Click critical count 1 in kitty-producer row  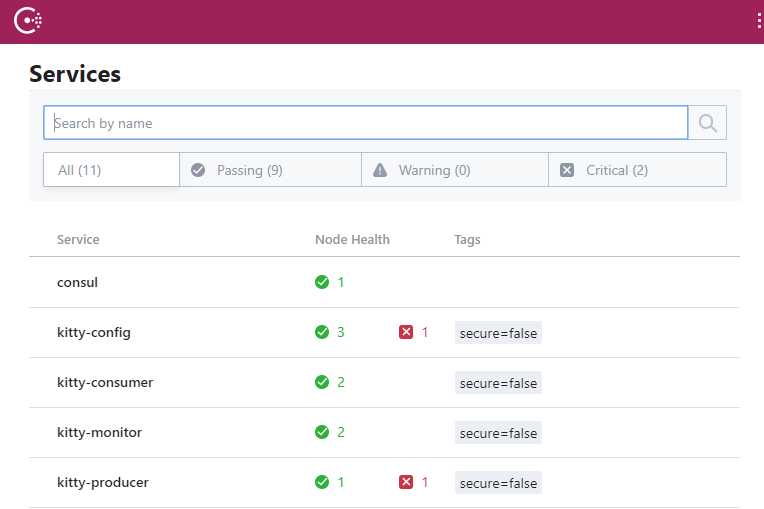[425, 482]
